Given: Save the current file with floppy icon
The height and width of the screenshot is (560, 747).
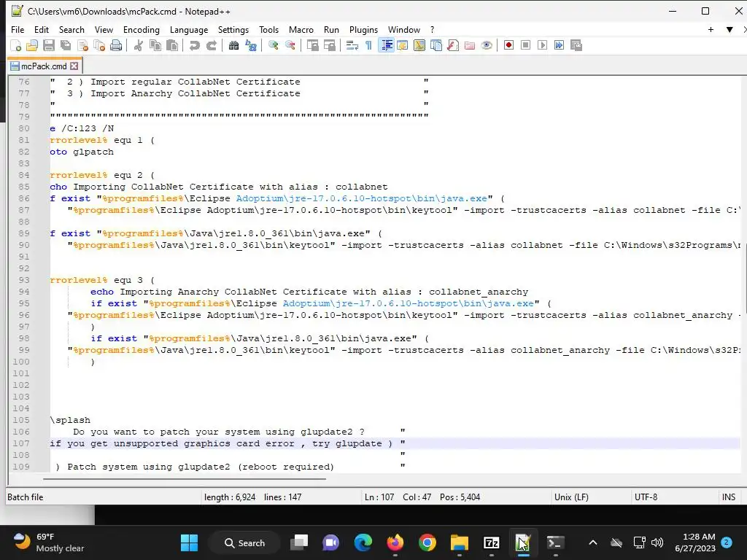Looking at the screenshot, I should [49, 45].
